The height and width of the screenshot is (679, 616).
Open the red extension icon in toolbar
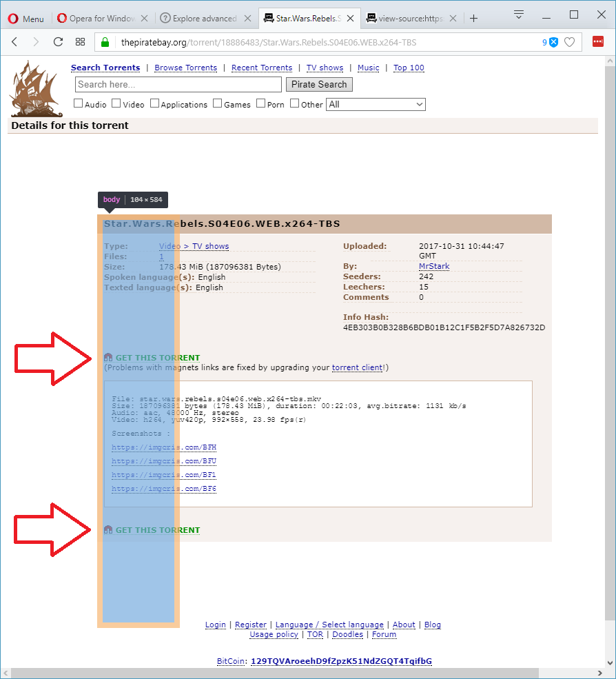click(x=598, y=41)
